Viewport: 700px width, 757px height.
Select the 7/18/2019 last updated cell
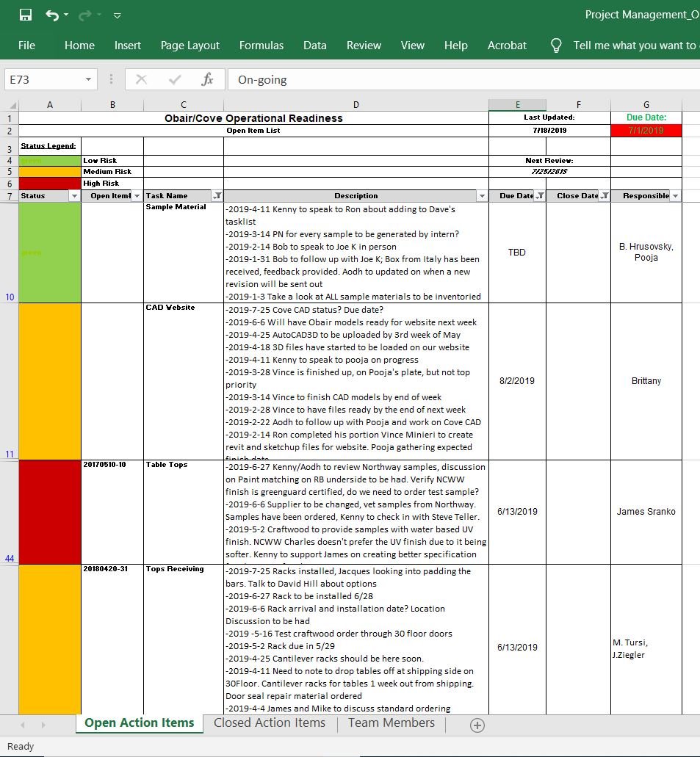point(549,131)
